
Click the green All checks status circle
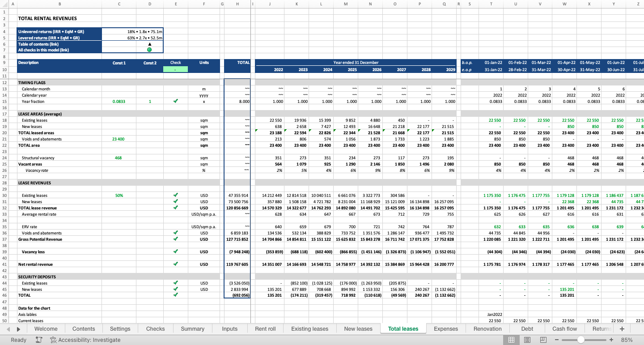(149, 50)
